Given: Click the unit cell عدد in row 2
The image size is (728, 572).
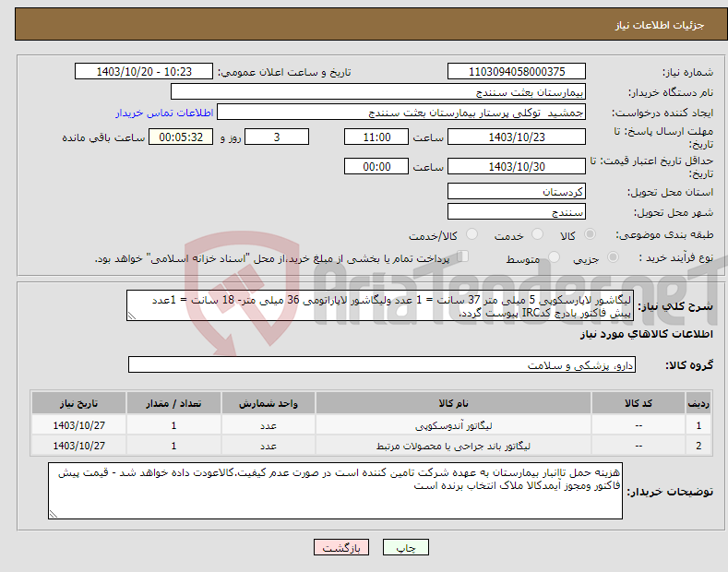Looking at the screenshot, I should 269,446.
